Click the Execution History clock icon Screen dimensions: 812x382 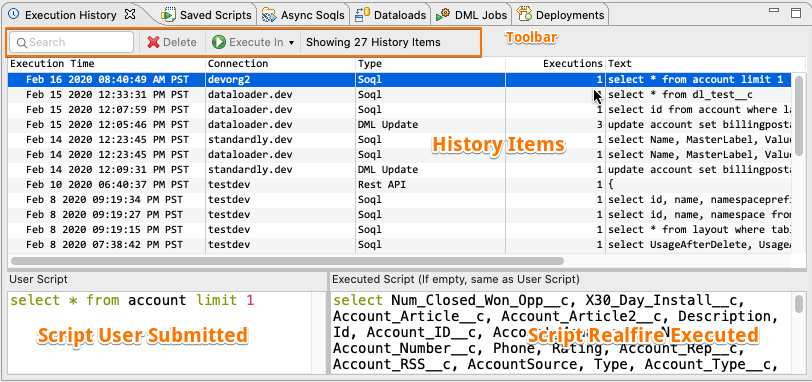click(x=14, y=14)
